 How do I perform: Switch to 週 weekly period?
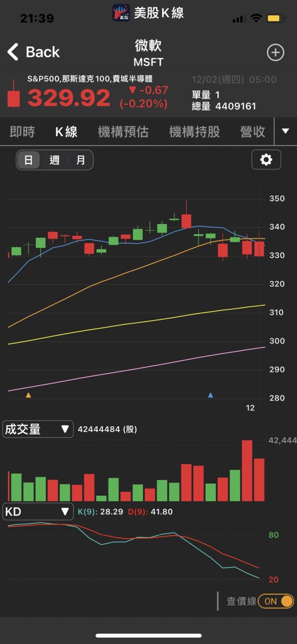coord(54,160)
